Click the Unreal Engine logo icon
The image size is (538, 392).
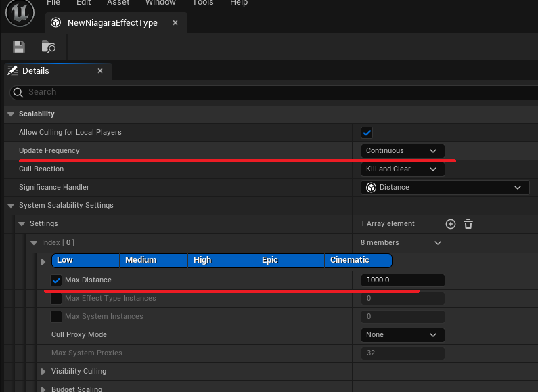pos(20,12)
